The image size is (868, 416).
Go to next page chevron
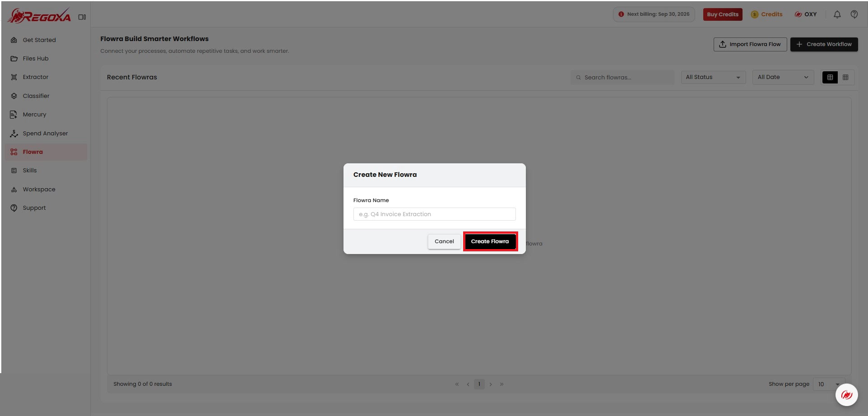pyautogui.click(x=491, y=384)
